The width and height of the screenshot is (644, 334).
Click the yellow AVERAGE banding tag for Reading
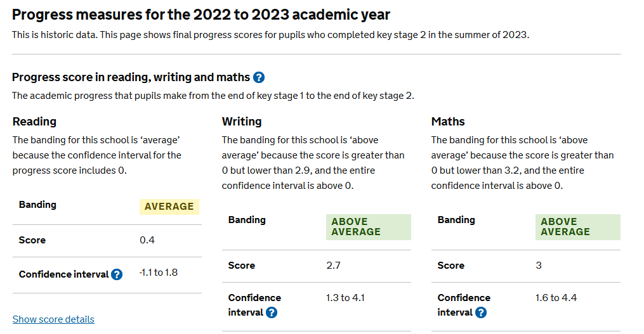pyautogui.click(x=169, y=207)
